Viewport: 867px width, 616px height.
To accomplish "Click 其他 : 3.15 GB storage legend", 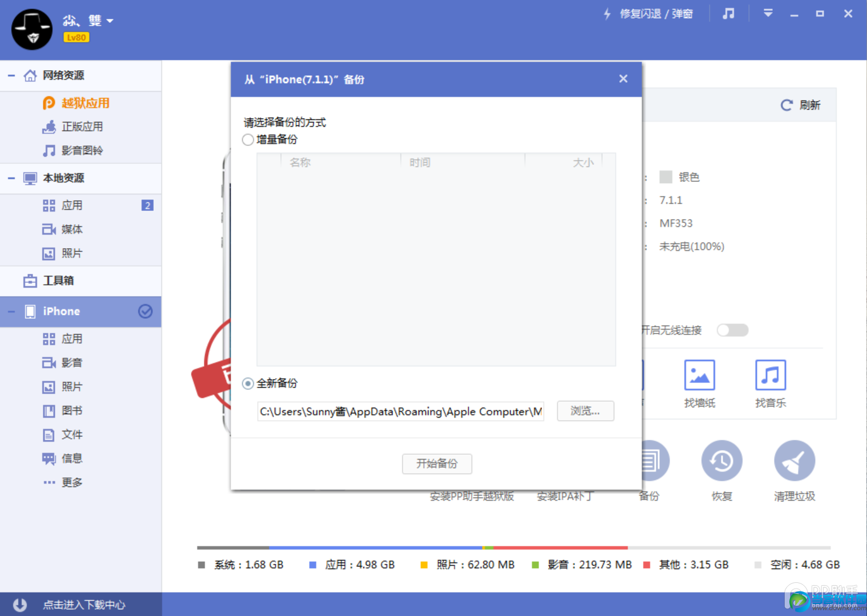I will click(x=686, y=565).
